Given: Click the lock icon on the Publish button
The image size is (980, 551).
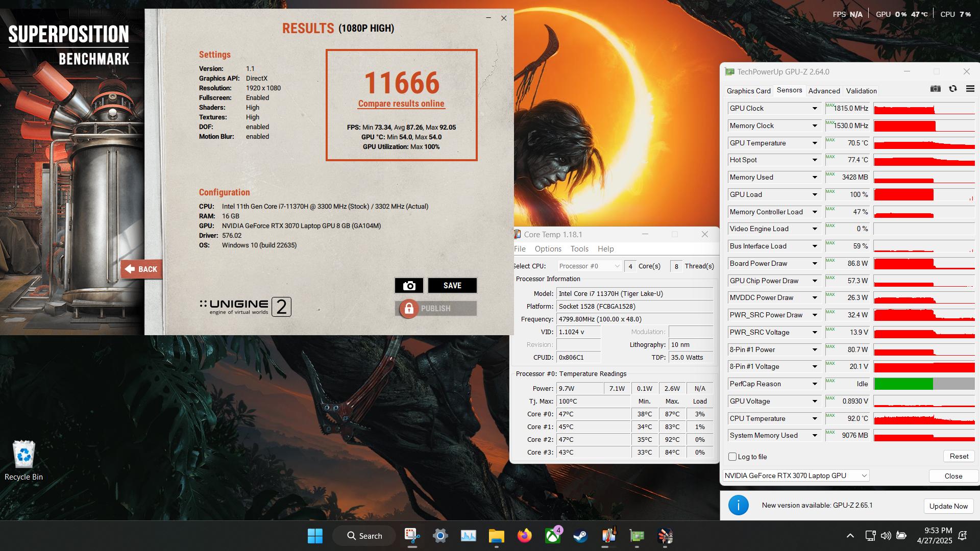Looking at the screenshot, I should click(408, 309).
